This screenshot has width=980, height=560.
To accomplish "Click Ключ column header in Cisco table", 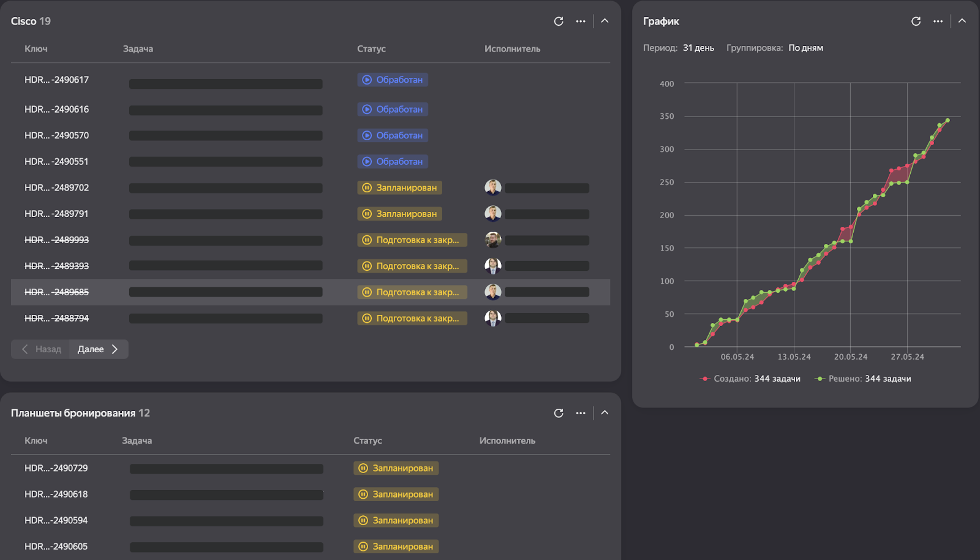I will 36,49.
